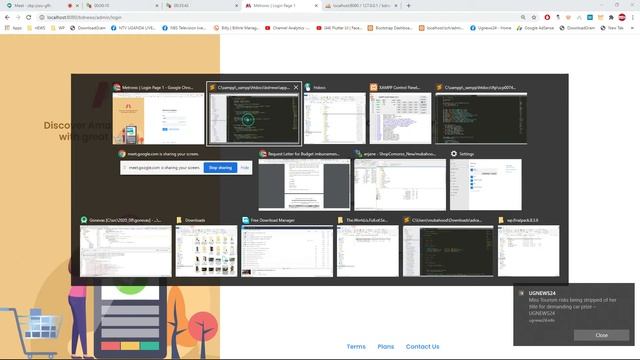Click the Opera red extension icon

pyautogui.click(x=547, y=18)
